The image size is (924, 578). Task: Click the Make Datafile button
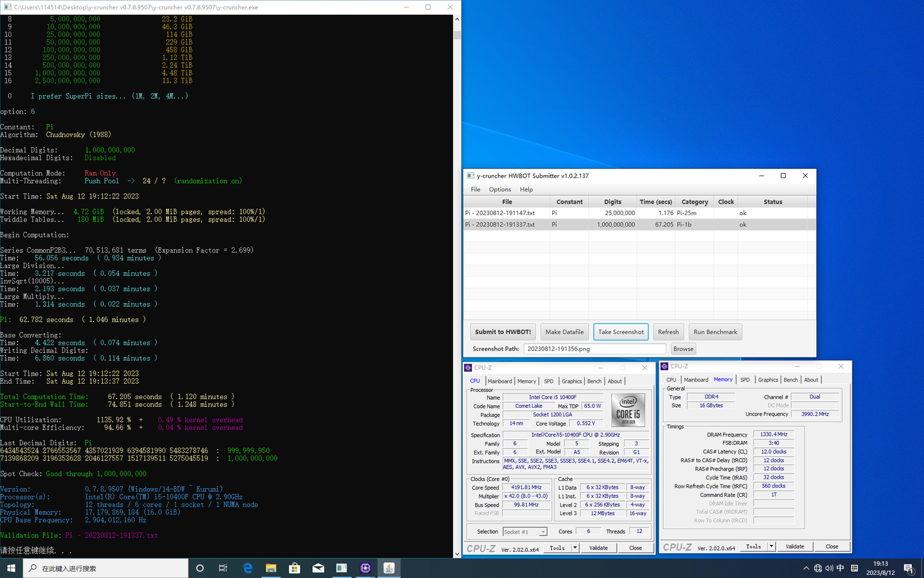click(564, 332)
